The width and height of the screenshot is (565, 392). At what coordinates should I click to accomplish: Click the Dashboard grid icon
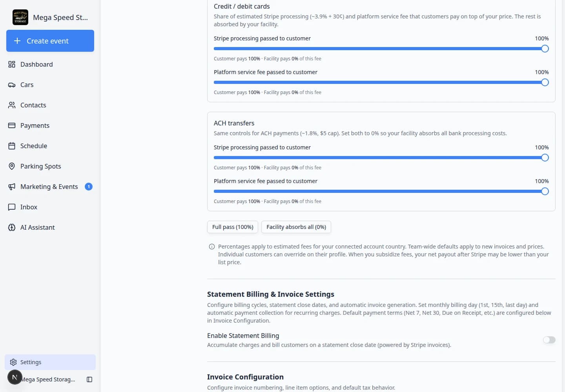pyautogui.click(x=12, y=64)
